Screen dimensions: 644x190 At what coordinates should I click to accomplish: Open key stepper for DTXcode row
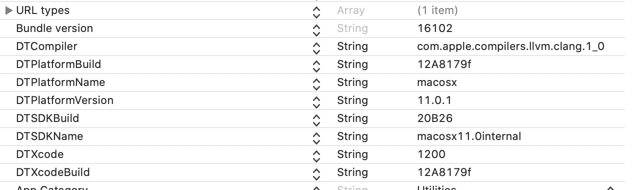click(x=315, y=154)
